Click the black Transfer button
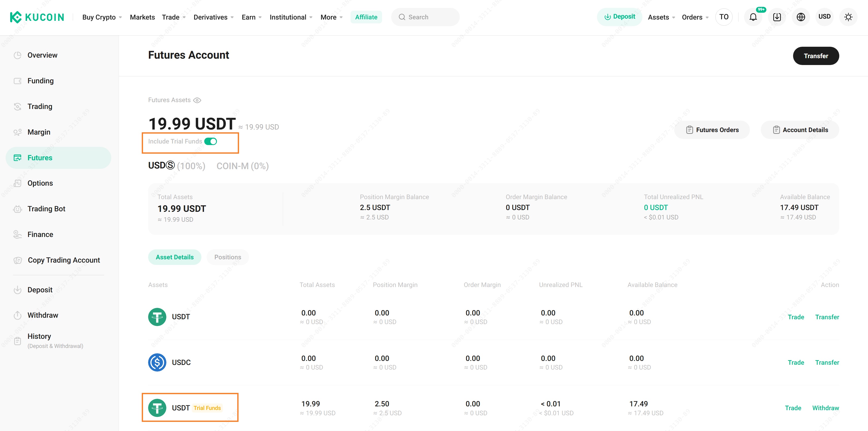This screenshot has width=868, height=431. pos(815,56)
